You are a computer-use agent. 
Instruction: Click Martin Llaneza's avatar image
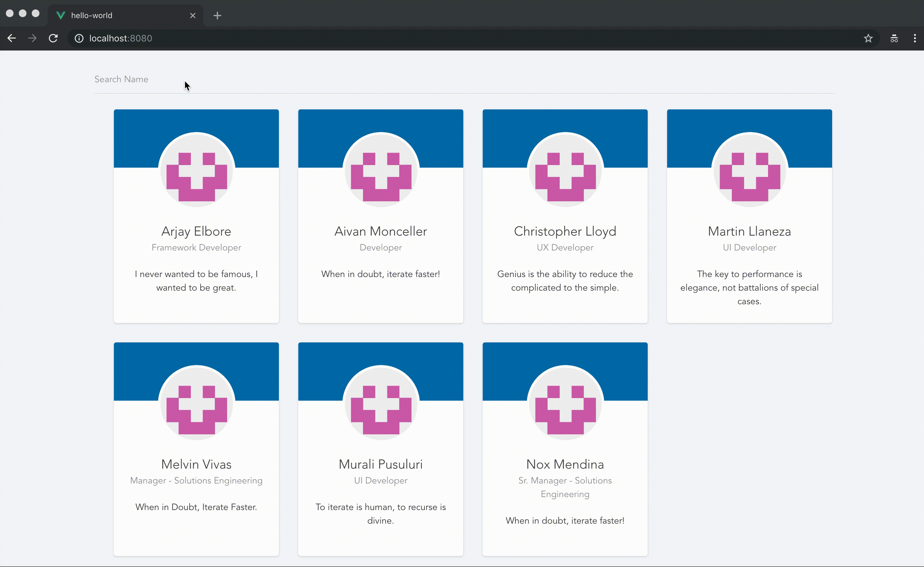click(x=749, y=170)
